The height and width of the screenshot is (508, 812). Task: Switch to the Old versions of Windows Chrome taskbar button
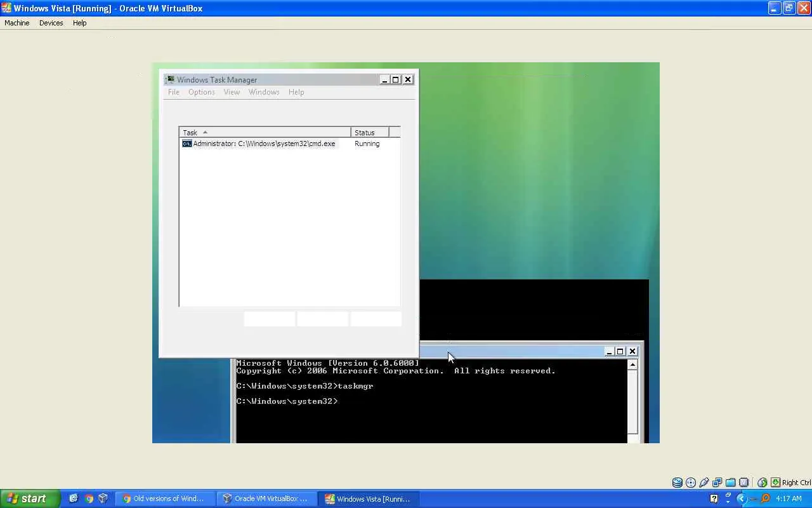pyautogui.click(x=166, y=498)
